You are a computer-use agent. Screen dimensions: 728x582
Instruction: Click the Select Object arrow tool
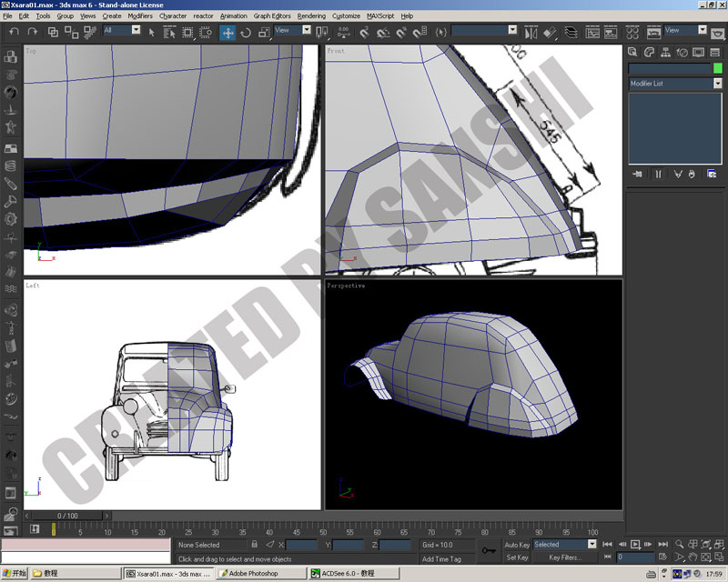(151, 33)
